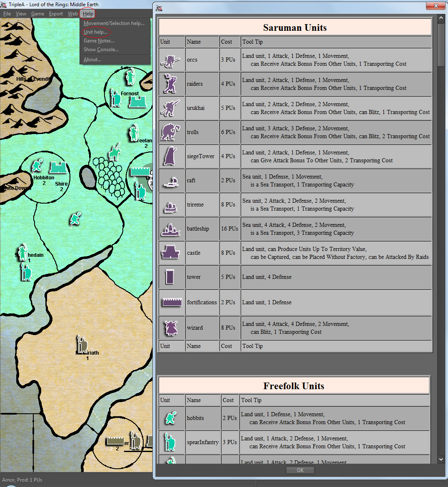The width and height of the screenshot is (448, 487).
Task: Click the 'trolls' name cell
Action: pyautogui.click(x=202, y=132)
